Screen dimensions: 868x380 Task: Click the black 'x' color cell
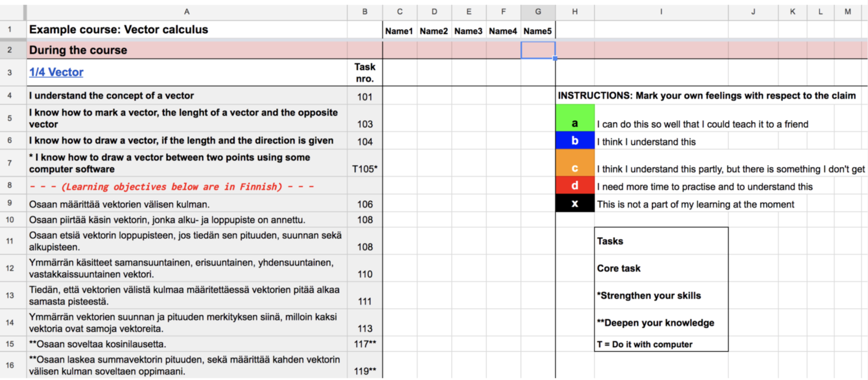coord(575,203)
